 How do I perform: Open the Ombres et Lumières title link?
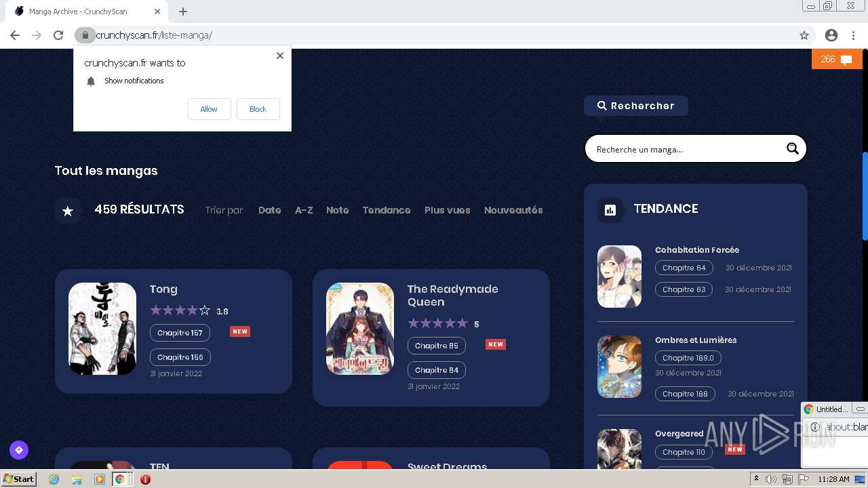coord(696,340)
